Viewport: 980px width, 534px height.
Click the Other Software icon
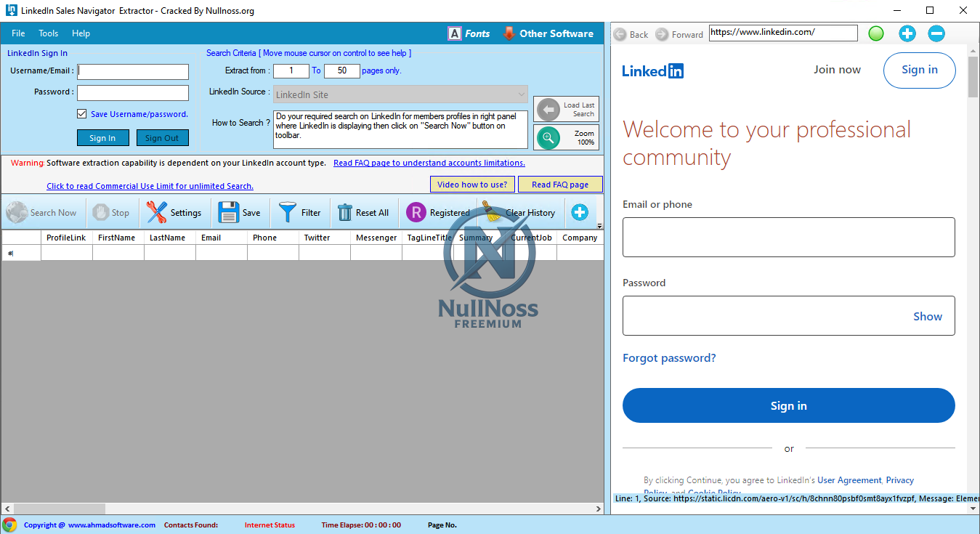[509, 33]
